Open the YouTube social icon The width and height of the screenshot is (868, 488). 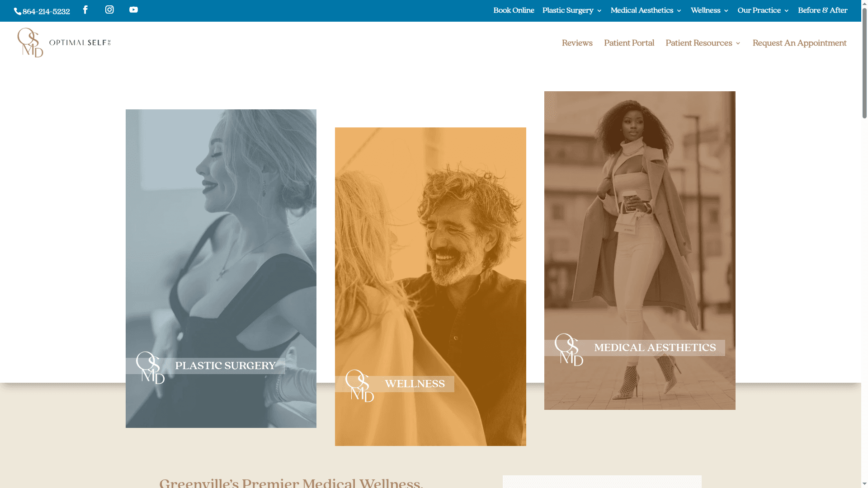133,9
